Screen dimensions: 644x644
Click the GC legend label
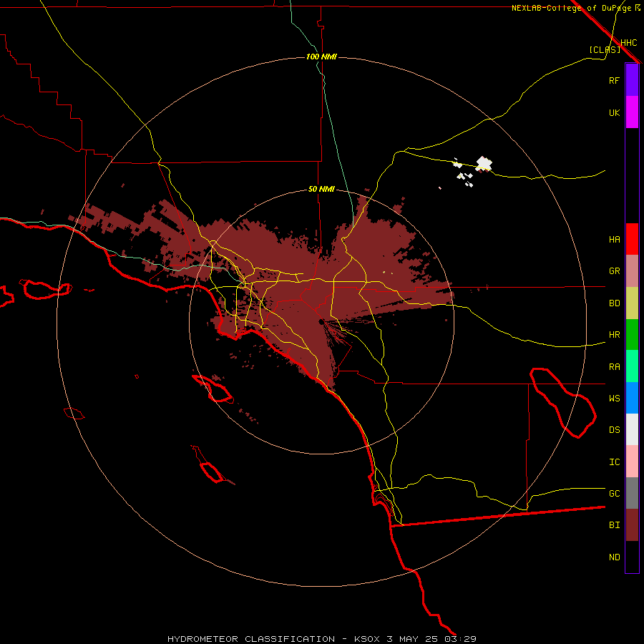tap(614, 494)
